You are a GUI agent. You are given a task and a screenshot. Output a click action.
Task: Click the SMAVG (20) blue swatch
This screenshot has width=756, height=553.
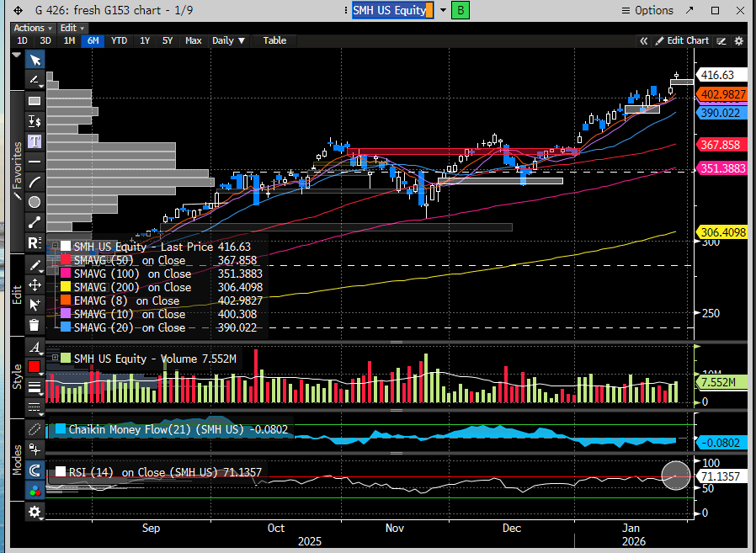(65, 328)
